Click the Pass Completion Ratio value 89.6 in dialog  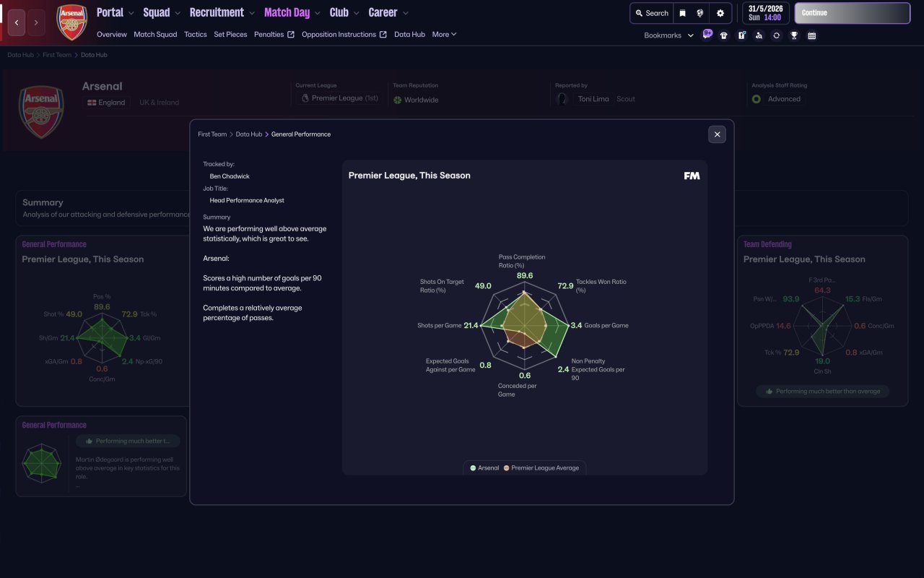(x=525, y=275)
